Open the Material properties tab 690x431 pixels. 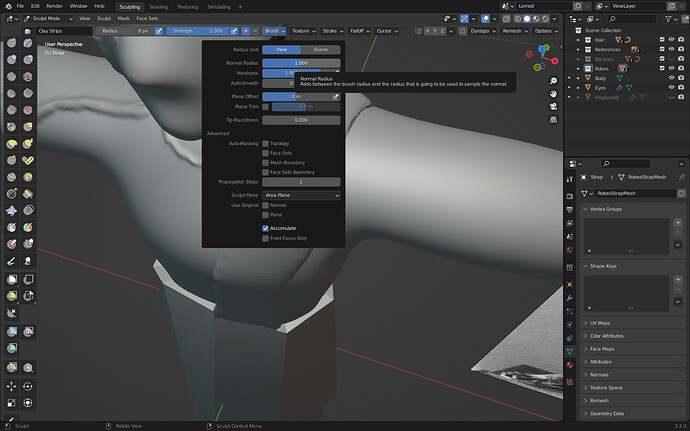point(570,365)
